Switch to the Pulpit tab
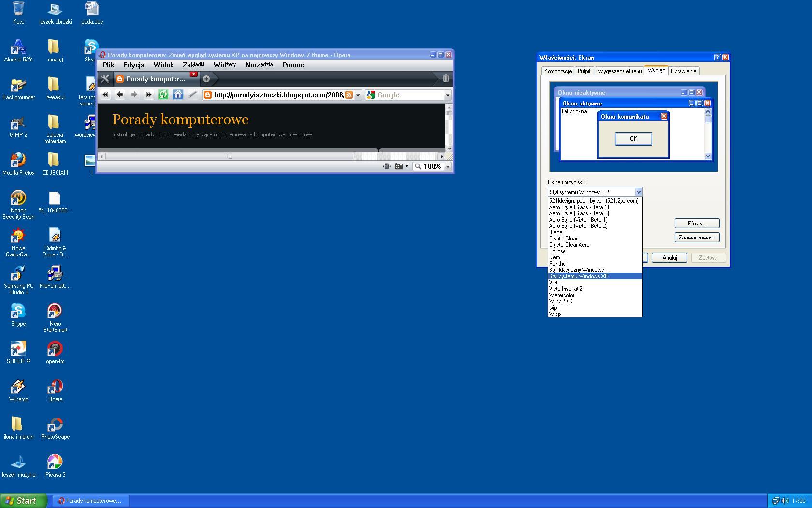 coord(584,71)
